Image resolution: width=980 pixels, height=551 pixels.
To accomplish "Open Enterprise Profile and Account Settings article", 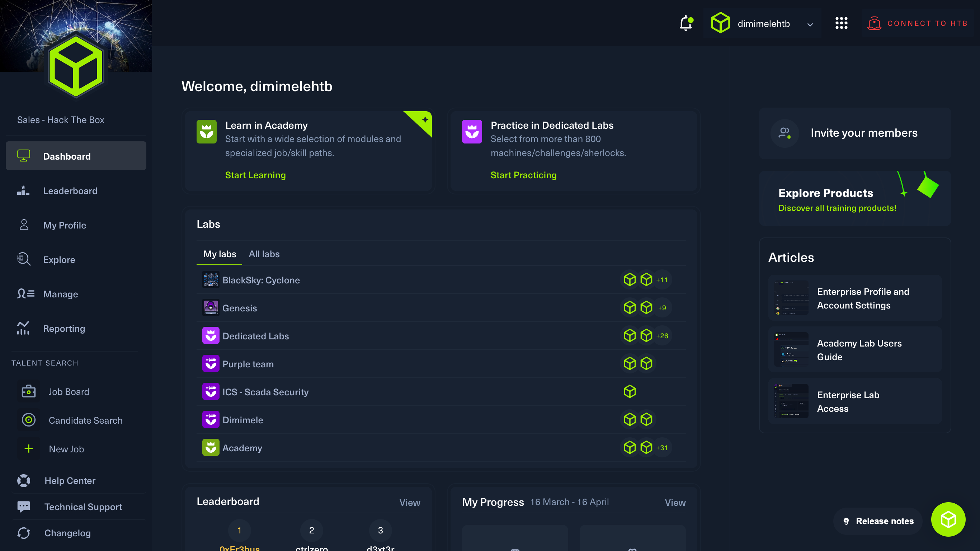I will click(855, 298).
